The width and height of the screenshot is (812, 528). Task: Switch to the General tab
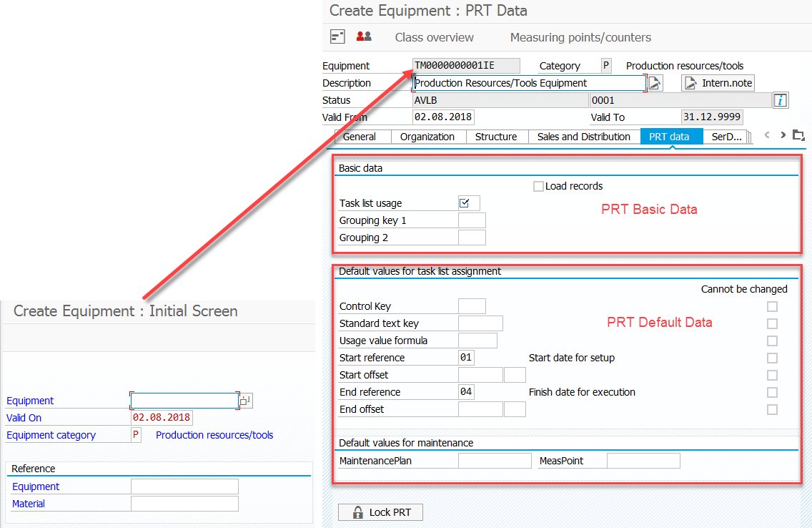pyautogui.click(x=360, y=137)
